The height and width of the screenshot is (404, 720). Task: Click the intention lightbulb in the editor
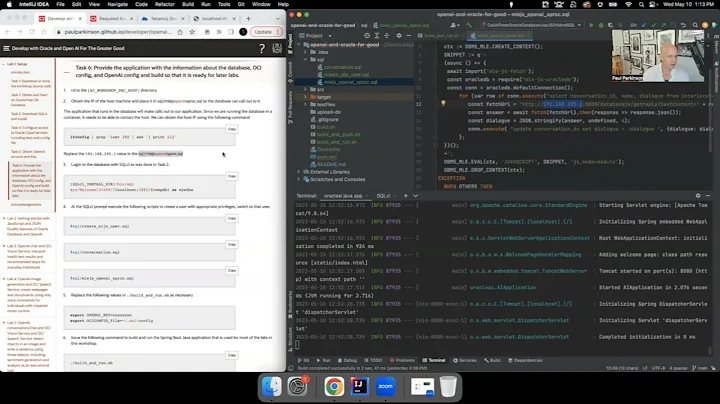443,104
